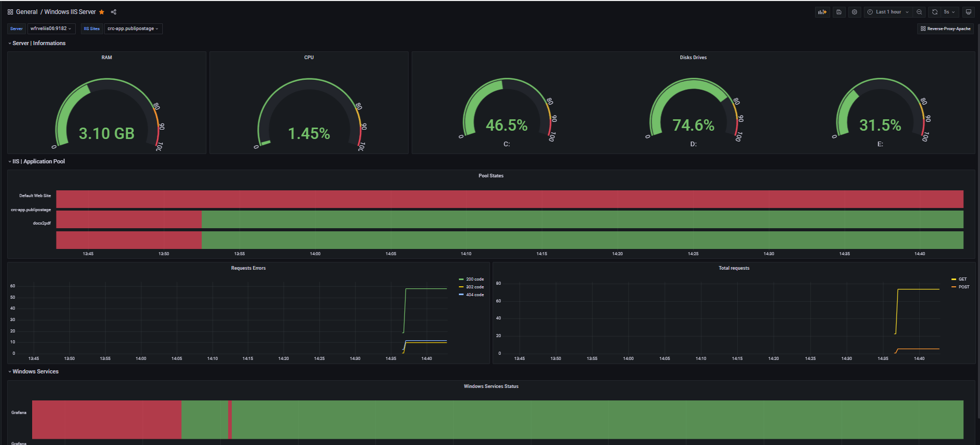Unstar the Windows IIS Server dashboard

(102, 12)
